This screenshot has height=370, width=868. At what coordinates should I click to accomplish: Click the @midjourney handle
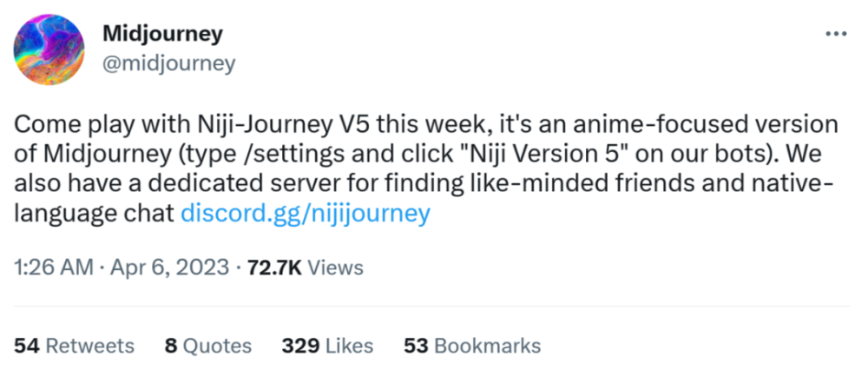(x=169, y=63)
